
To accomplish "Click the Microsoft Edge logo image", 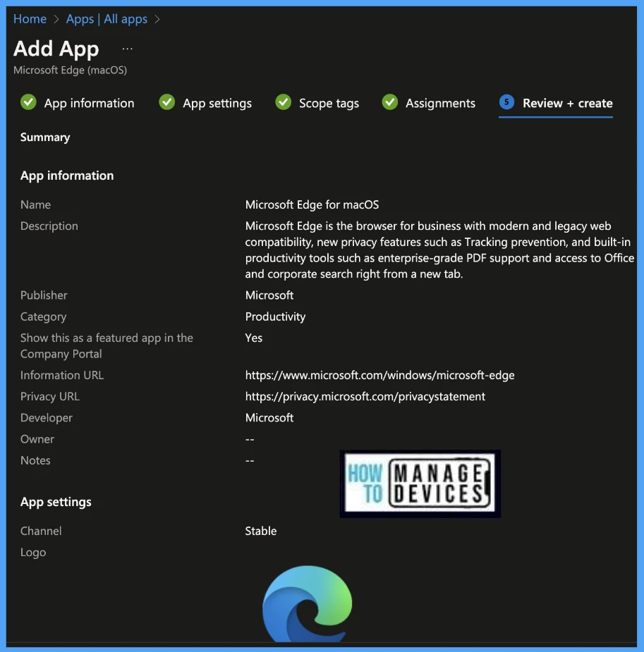I will (x=308, y=603).
